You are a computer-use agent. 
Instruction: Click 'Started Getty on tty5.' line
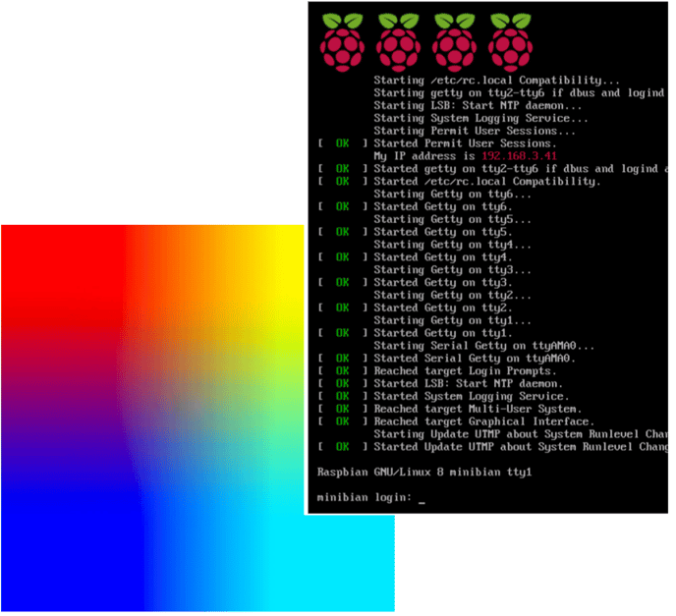coord(443,232)
